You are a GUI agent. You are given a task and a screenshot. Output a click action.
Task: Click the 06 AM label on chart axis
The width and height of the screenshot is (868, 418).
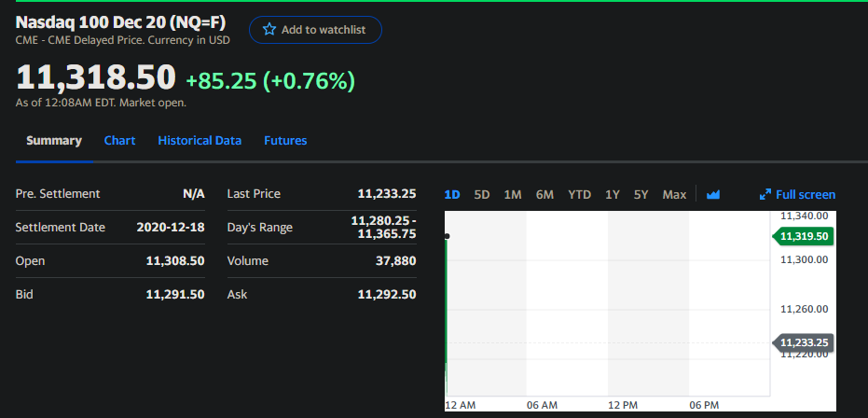tap(542, 405)
